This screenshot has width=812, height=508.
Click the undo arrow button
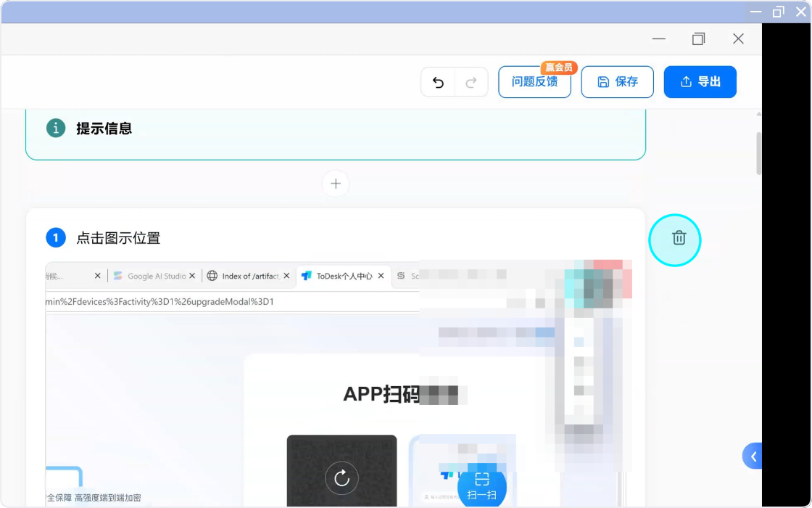pos(438,82)
